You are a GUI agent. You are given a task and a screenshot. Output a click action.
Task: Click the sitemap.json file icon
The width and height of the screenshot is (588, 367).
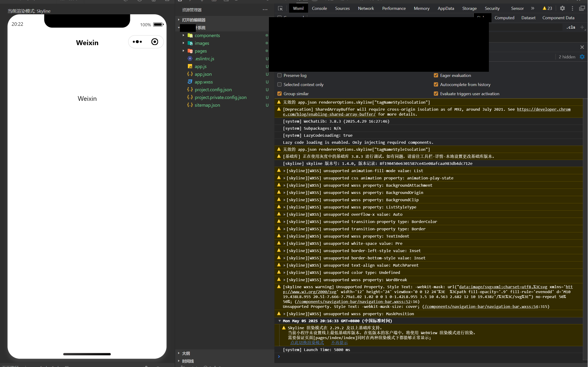(190, 105)
